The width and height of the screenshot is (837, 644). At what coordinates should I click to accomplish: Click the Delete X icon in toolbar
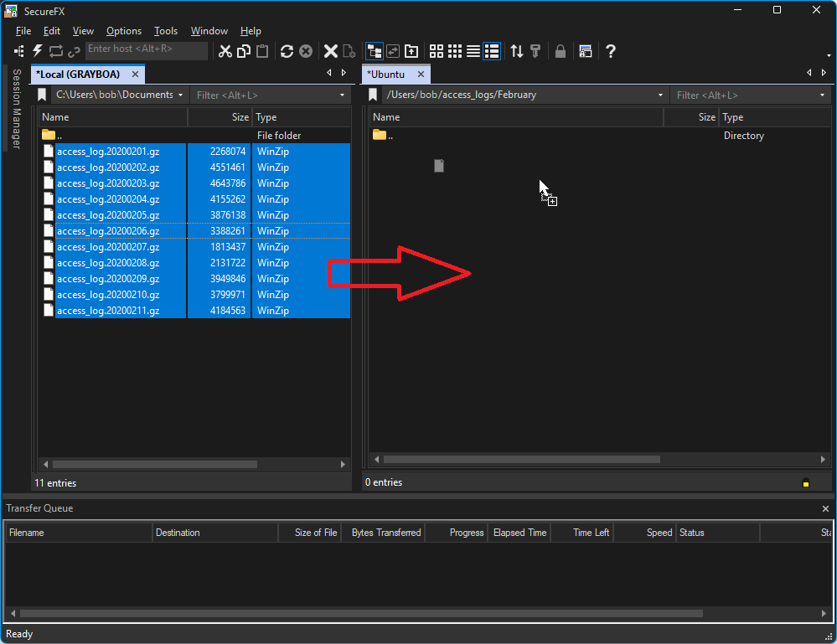coord(331,51)
